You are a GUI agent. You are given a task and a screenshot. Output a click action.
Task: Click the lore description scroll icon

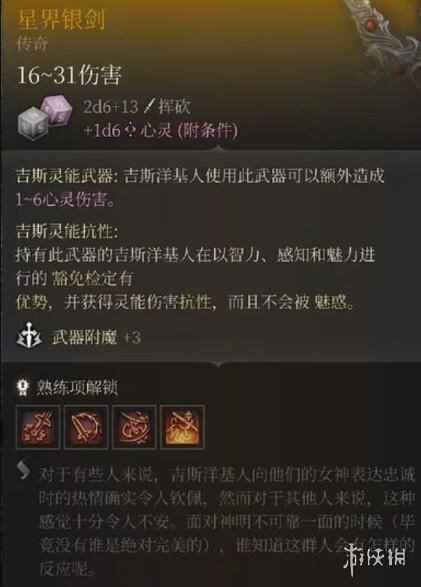coord(24,470)
